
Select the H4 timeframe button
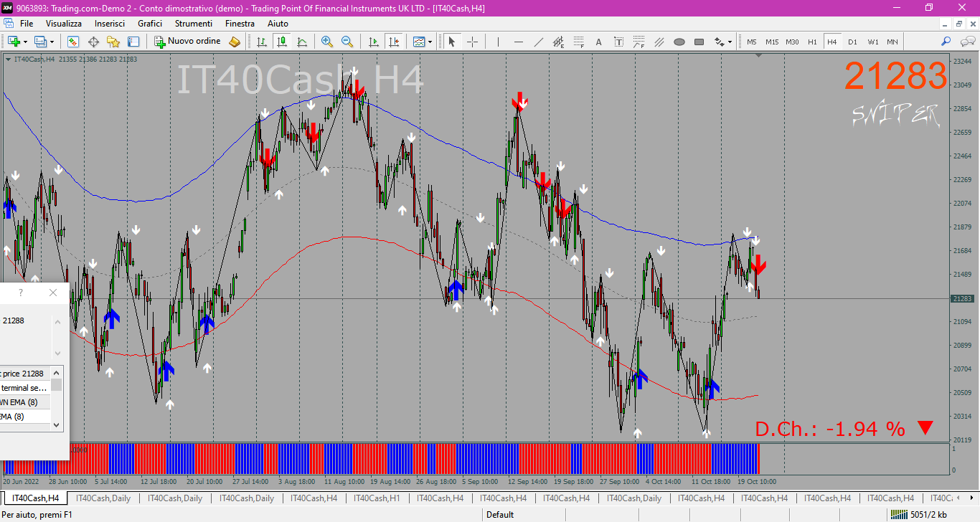pos(832,42)
